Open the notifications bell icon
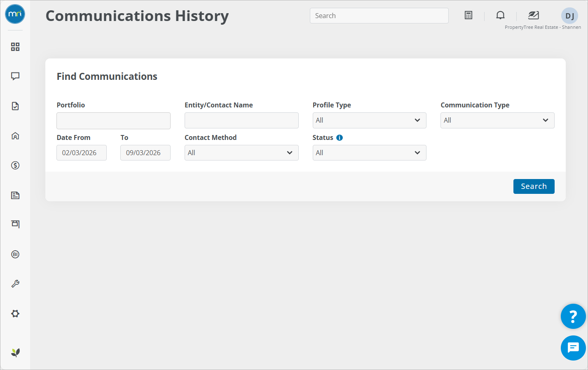This screenshot has width=588, height=370. pyautogui.click(x=500, y=15)
